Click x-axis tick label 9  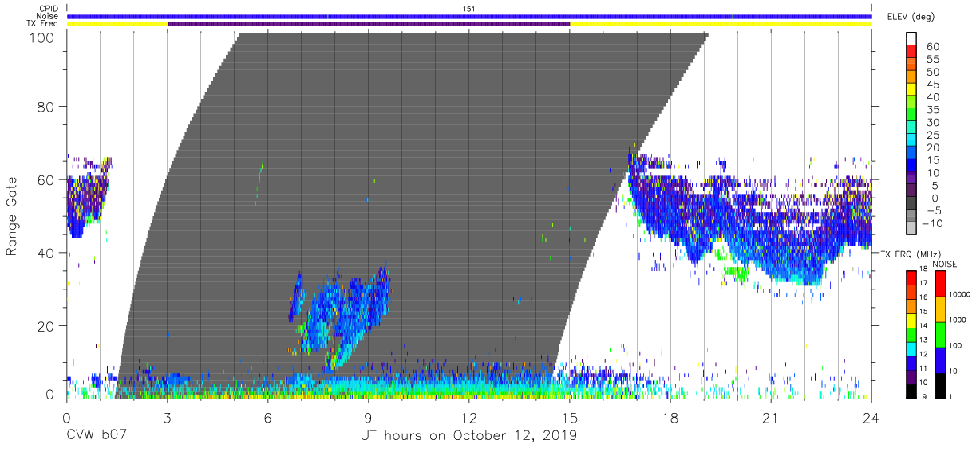pos(368,417)
